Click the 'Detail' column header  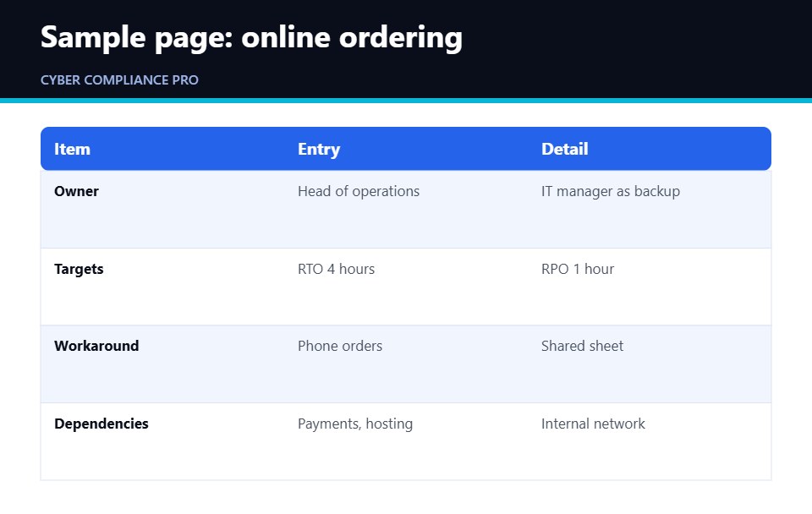564,149
